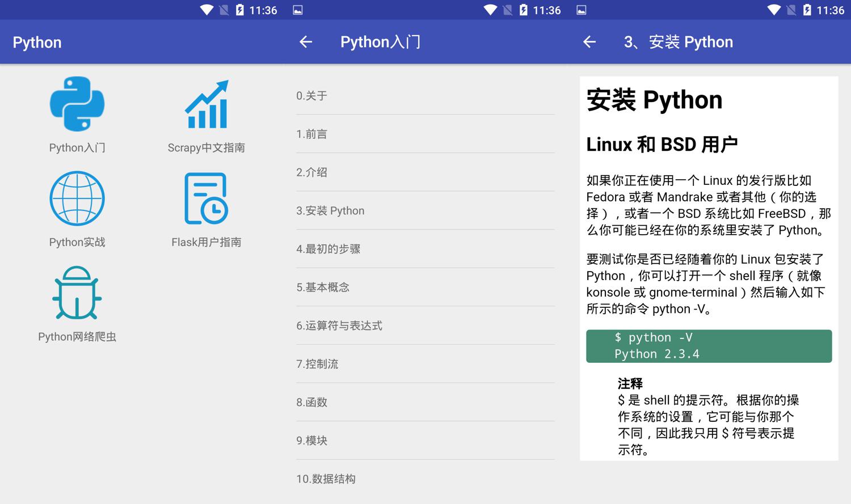Open chapter 2.介绍
851x504 pixels.
point(425,172)
